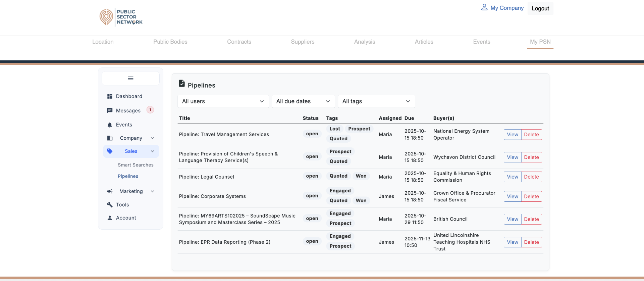Click the Pipelines document icon in heading

click(182, 83)
